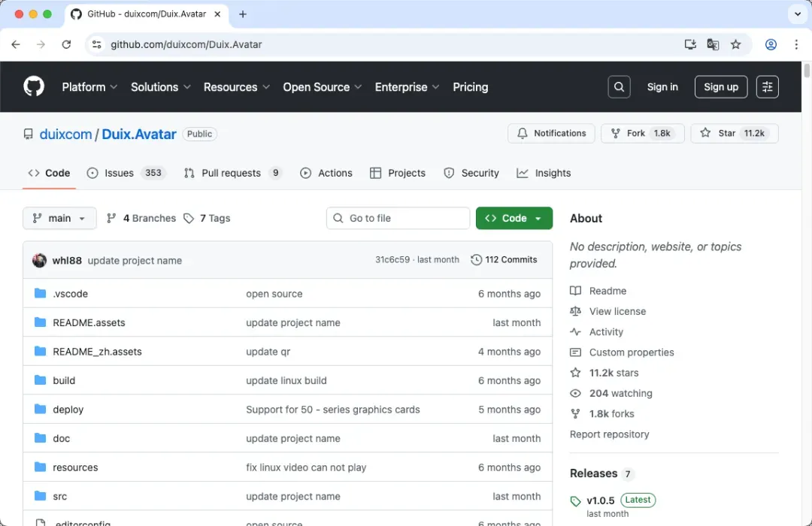
Task: Click the whl88 avatar thumbnail
Action: [x=39, y=260]
